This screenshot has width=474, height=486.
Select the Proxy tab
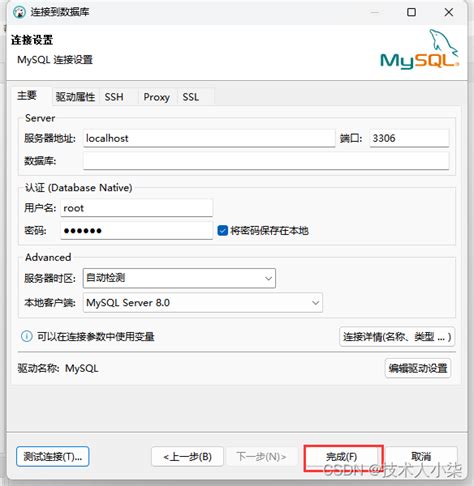tap(157, 97)
